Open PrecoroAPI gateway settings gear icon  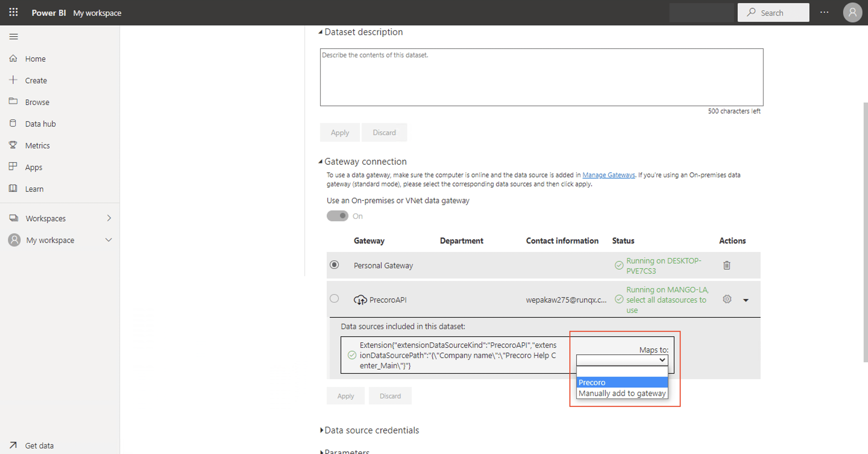(x=727, y=299)
